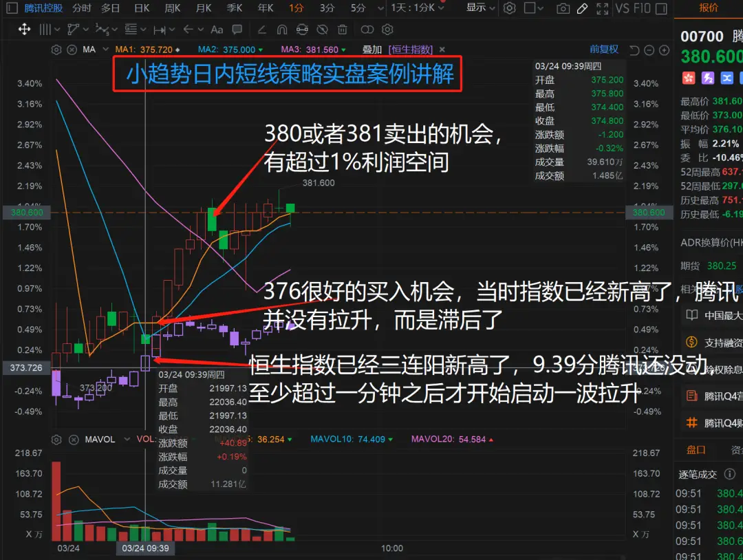Viewport: 743px width, 560px height.
Task: Select the comment bubble note tool
Action: pyautogui.click(x=237, y=30)
